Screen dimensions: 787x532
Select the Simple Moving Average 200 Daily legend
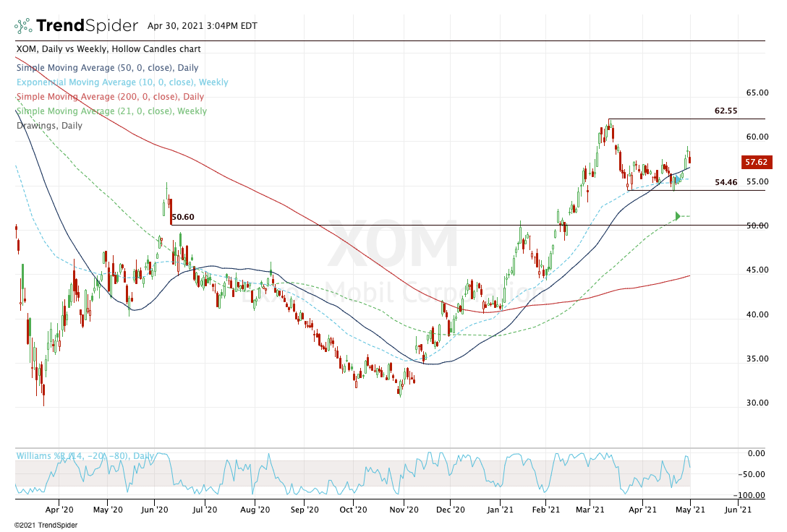[110, 97]
